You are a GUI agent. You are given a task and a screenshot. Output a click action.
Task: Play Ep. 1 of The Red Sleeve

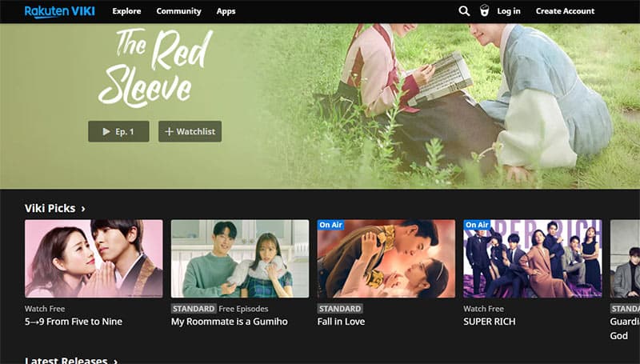(118, 131)
